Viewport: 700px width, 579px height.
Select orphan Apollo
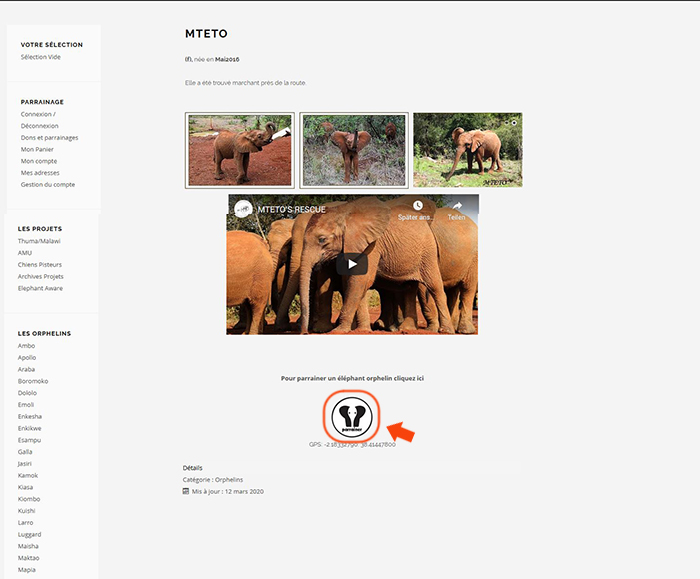(x=27, y=358)
